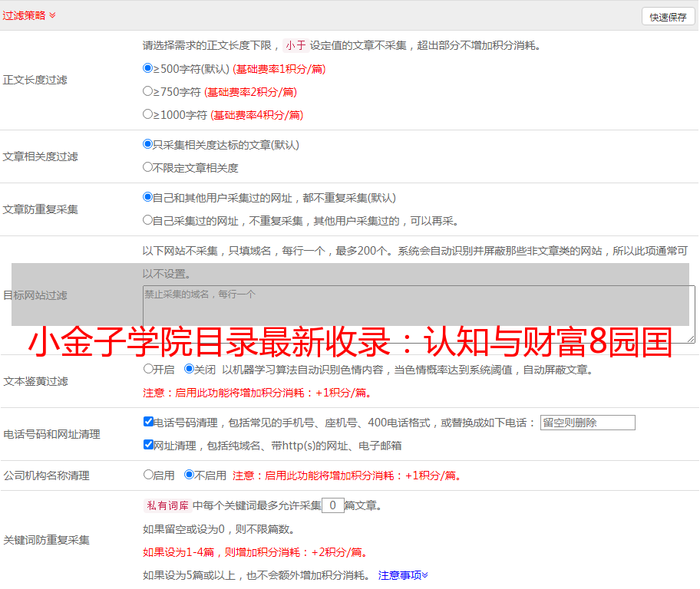Click the 留空则删除 phone replacement field
The height and width of the screenshot is (589, 700).
pyautogui.click(x=587, y=423)
